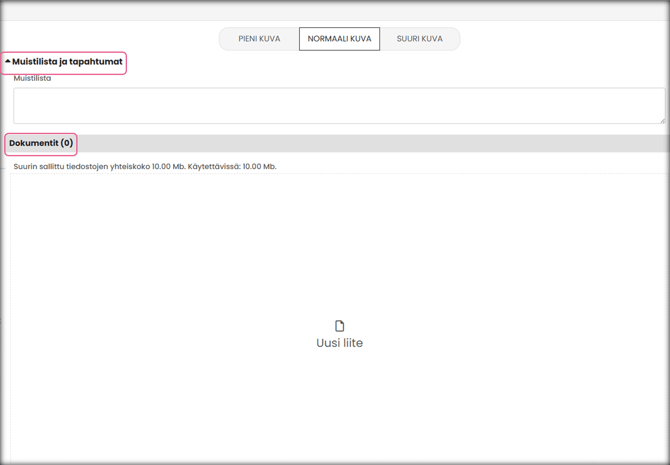This screenshot has height=465, width=670.
Task: Switch to the SUURI KUVA size option
Action: pyautogui.click(x=419, y=39)
